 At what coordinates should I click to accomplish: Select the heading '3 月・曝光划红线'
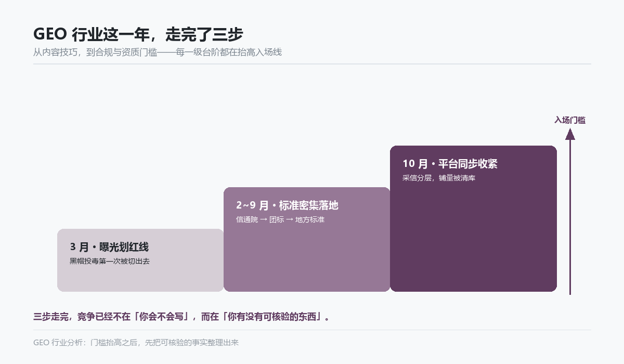tap(109, 247)
